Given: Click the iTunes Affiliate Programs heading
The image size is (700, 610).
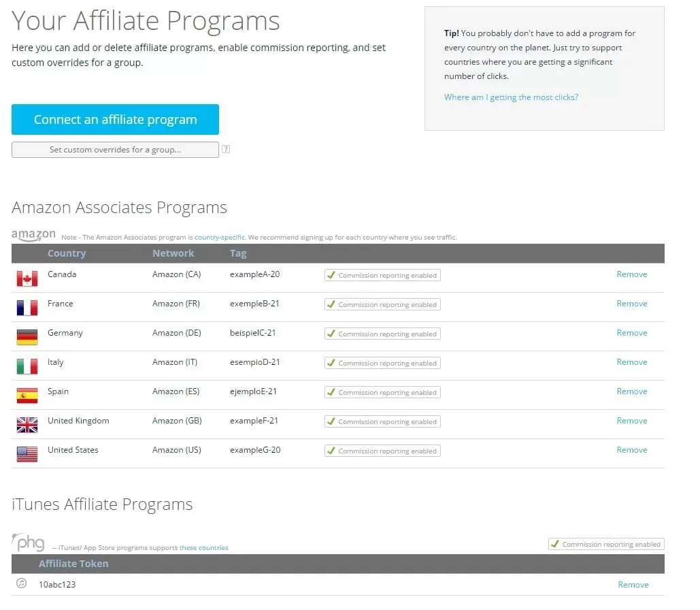Looking at the screenshot, I should 102,504.
